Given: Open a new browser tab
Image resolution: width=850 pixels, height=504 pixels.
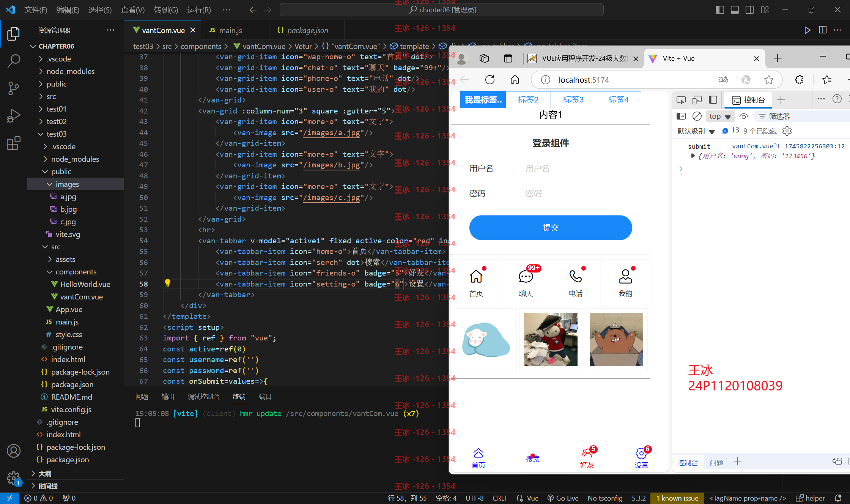Looking at the screenshot, I should (777, 58).
